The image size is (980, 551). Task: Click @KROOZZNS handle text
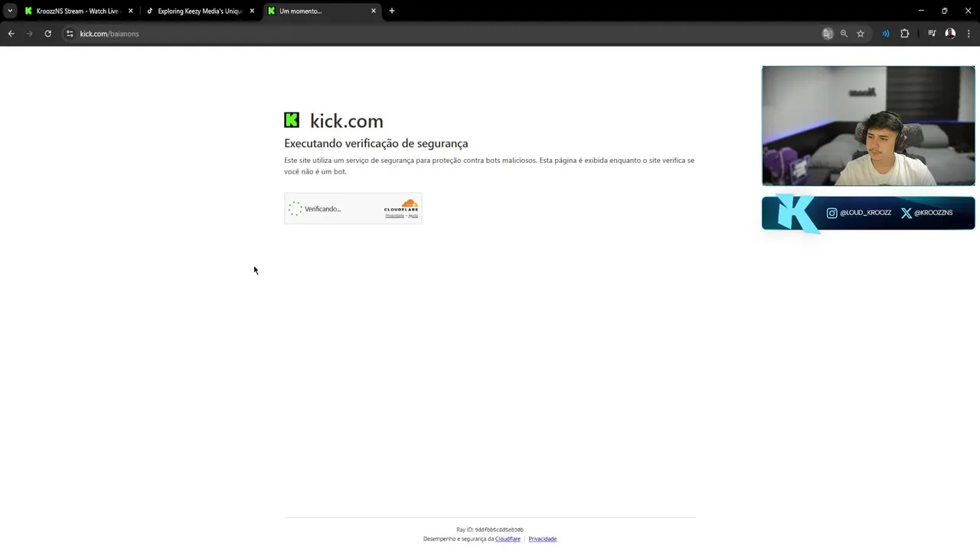(933, 213)
